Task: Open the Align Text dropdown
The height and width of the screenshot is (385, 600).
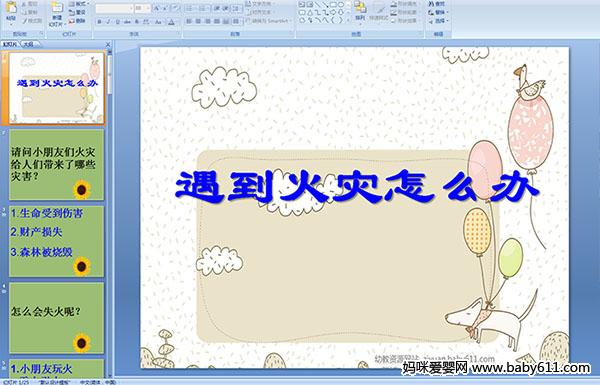Action: (260, 12)
